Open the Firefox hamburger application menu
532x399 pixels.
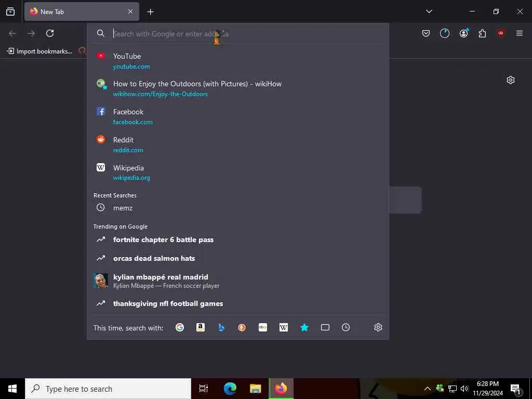pos(520,33)
